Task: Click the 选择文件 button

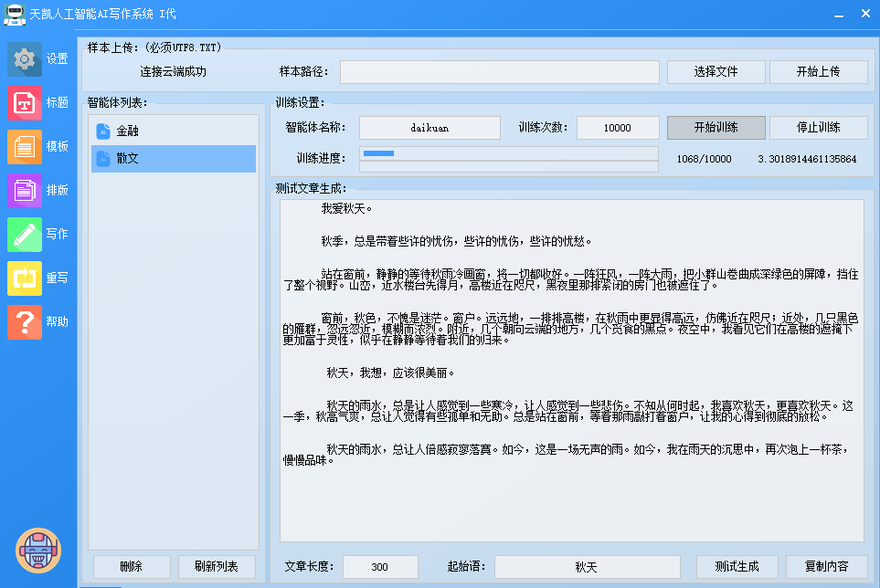Action: coord(716,72)
